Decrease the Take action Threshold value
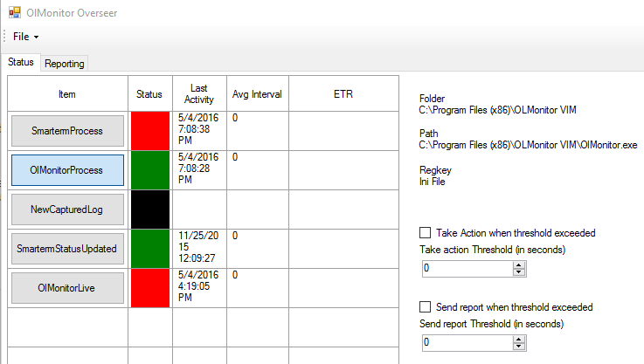The width and height of the screenshot is (644, 364). pos(518,272)
